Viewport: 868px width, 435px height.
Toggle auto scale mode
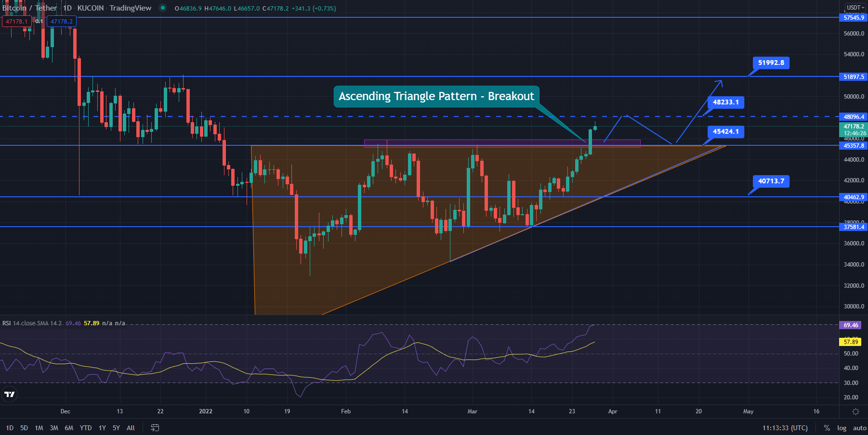[859, 428]
